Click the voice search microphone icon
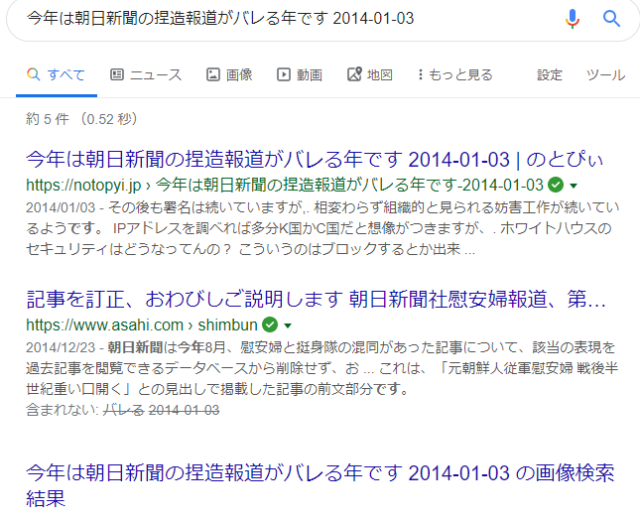 click(573, 18)
